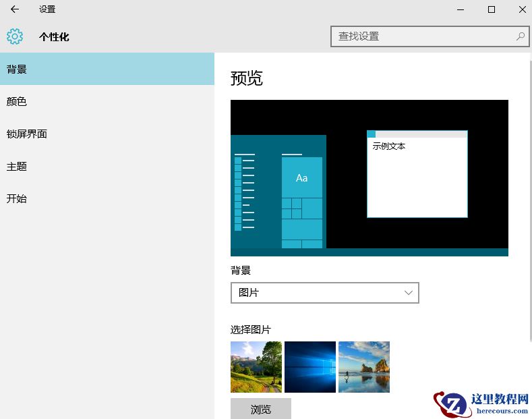Open the 颜色 settings page
This screenshot has width=532, height=419.
coord(107,101)
